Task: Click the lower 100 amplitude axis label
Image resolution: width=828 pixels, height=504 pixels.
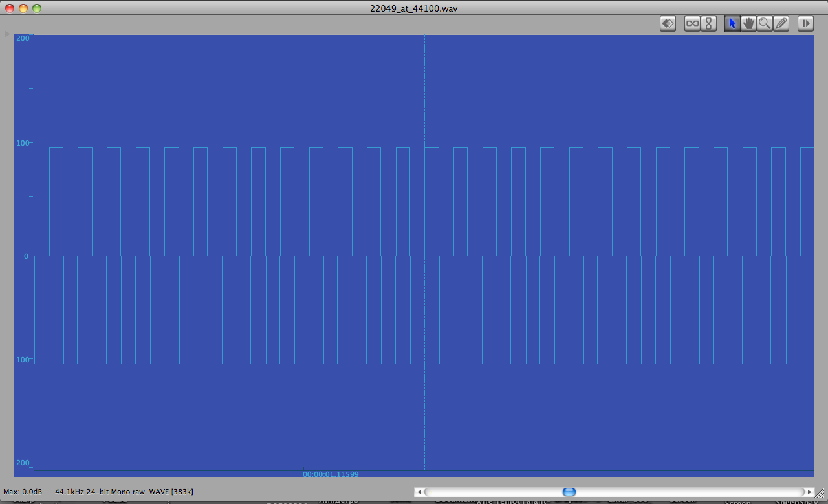Action: point(23,360)
